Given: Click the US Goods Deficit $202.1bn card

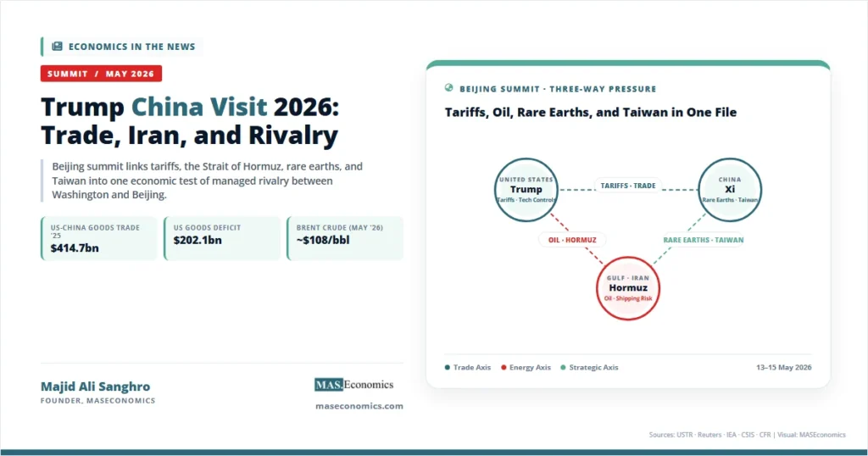Looking at the screenshot, I should (x=222, y=238).
